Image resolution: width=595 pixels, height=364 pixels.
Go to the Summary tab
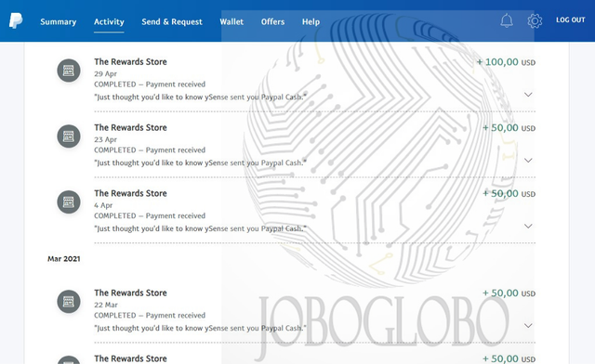(59, 22)
